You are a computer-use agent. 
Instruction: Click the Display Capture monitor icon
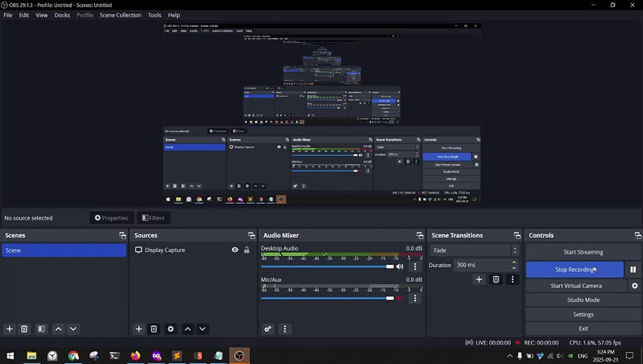tap(139, 250)
